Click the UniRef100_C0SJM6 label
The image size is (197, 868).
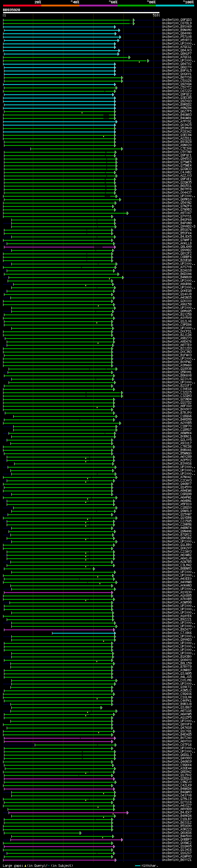point(177,681)
